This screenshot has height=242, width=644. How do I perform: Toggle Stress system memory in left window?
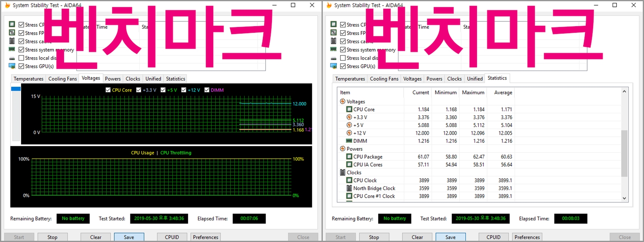pos(21,50)
